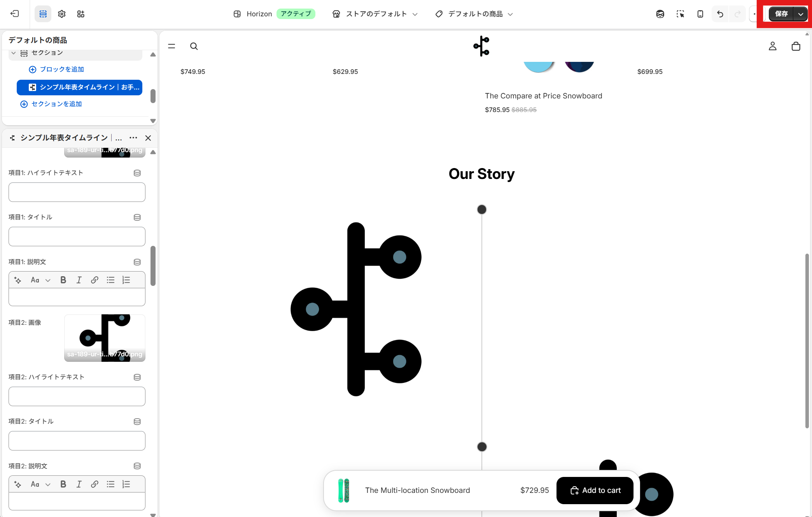Focus the 項目1: ハイライトテキスト input field
The image size is (812, 517).
point(77,192)
